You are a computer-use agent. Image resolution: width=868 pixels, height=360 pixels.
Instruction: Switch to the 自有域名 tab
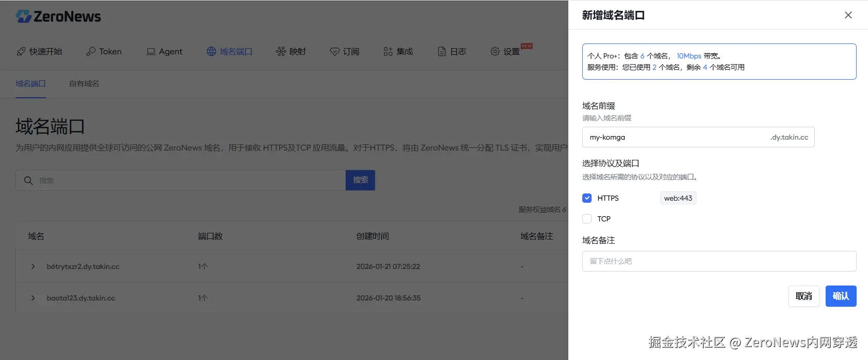click(x=84, y=83)
